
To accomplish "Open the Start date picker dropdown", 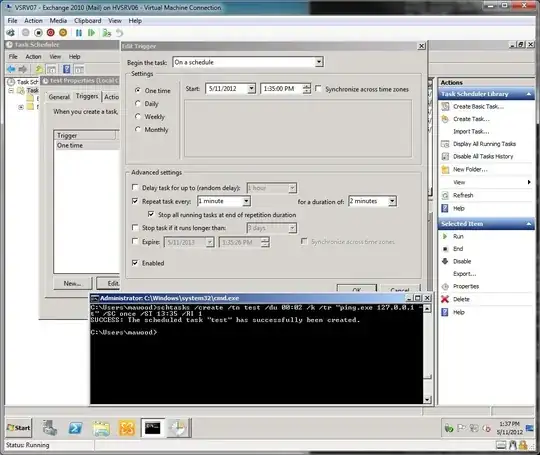I will tap(251, 89).
